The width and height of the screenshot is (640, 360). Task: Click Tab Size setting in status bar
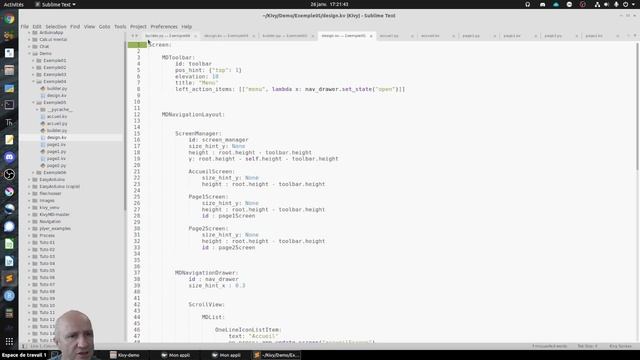[x=587, y=346]
